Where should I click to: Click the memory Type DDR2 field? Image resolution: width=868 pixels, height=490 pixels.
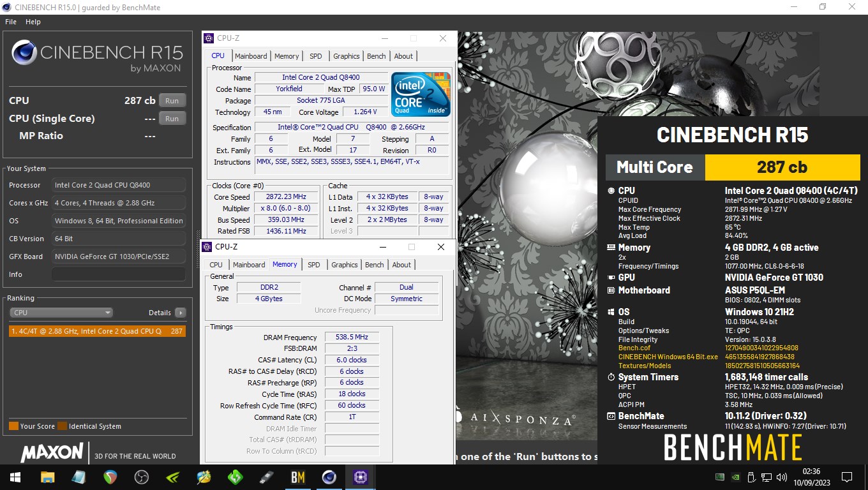tap(269, 287)
